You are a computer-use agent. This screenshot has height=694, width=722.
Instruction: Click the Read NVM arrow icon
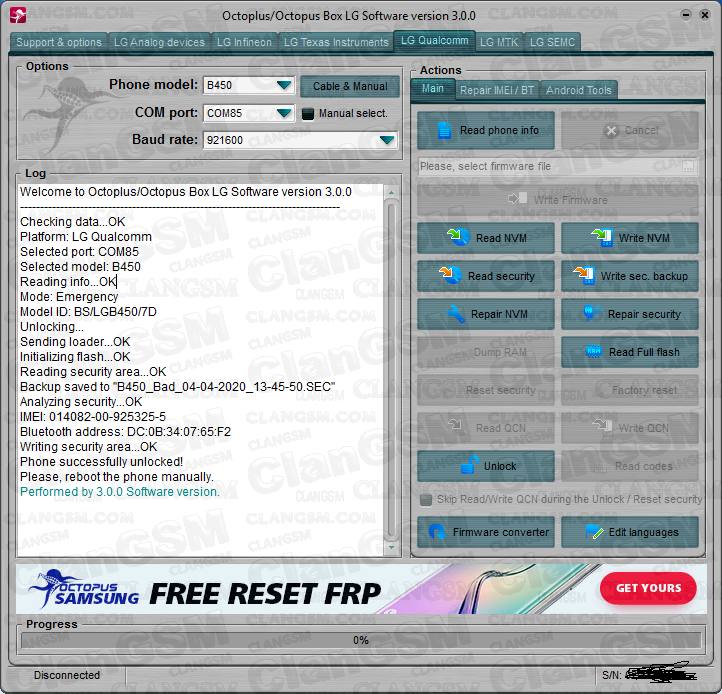(x=458, y=237)
